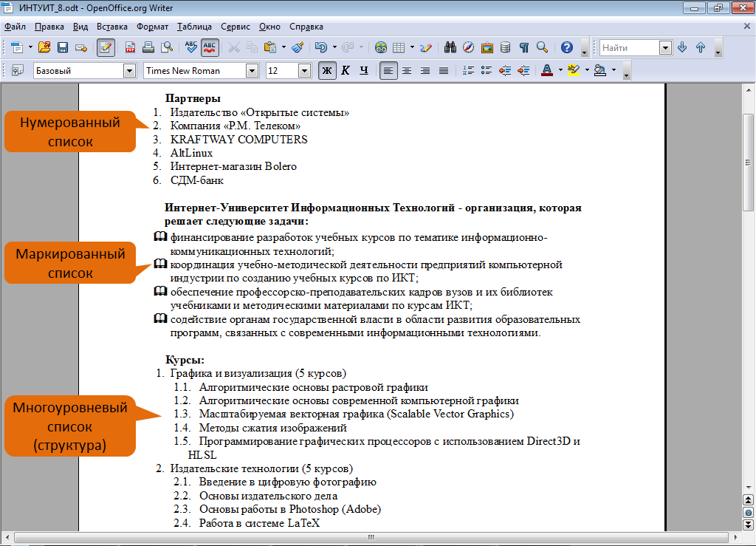Toggle nonprinting characters pilcrow icon
The height and width of the screenshot is (546, 756).
click(x=524, y=47)
